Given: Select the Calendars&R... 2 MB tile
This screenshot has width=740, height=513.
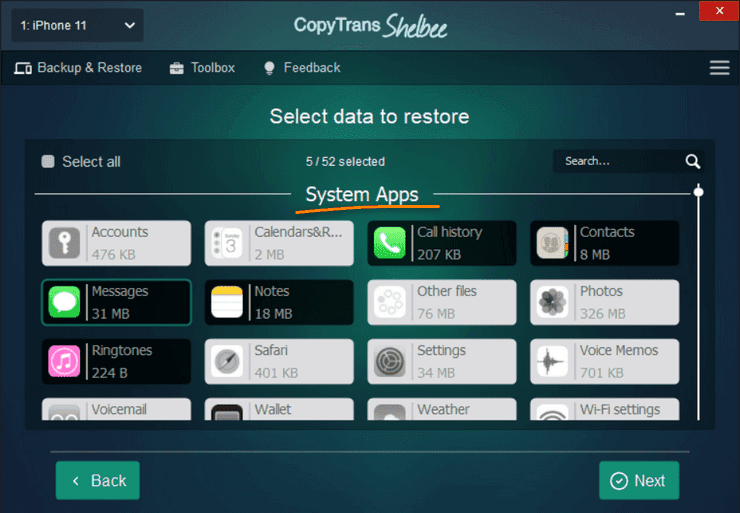Looking at the screenshot, I should 279,243.
